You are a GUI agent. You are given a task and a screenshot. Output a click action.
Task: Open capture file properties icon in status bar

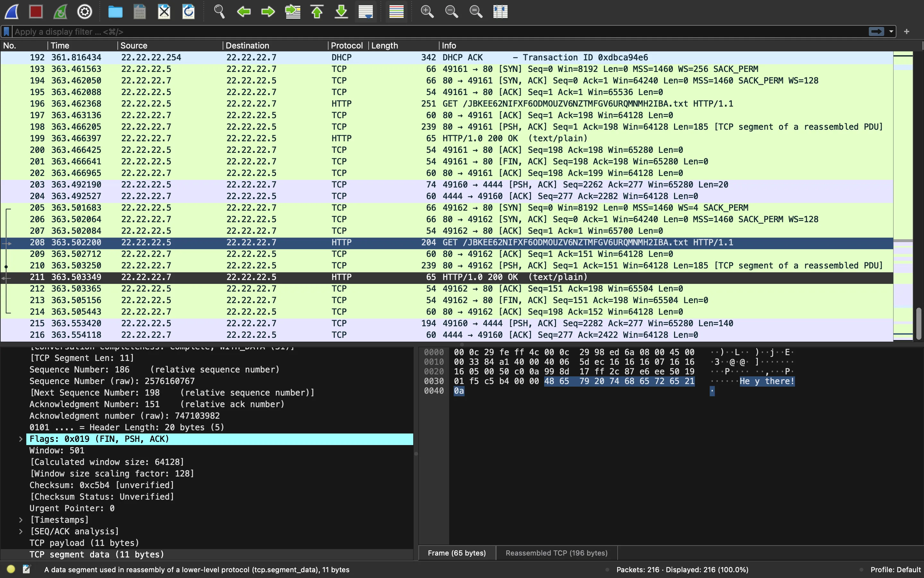coord(26,569)
